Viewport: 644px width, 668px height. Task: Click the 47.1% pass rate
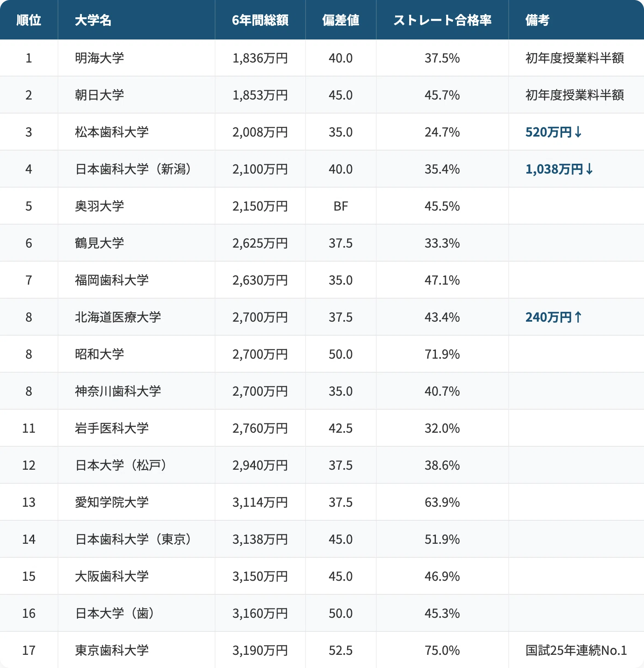(x=442, y=280)
